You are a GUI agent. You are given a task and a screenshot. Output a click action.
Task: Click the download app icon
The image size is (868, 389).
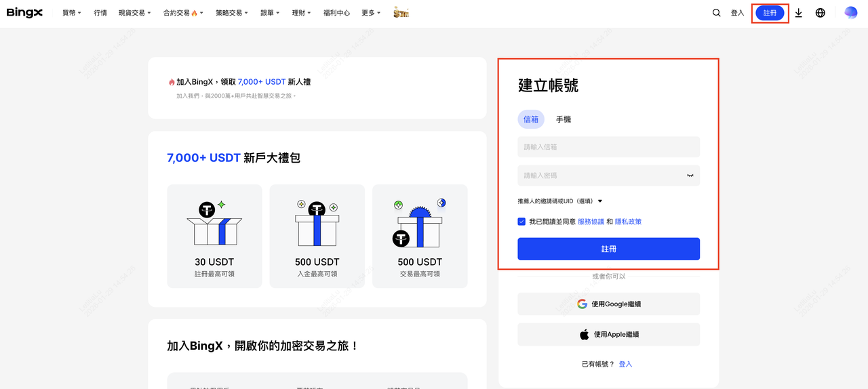pyautogui.click(x=798, y=13)
